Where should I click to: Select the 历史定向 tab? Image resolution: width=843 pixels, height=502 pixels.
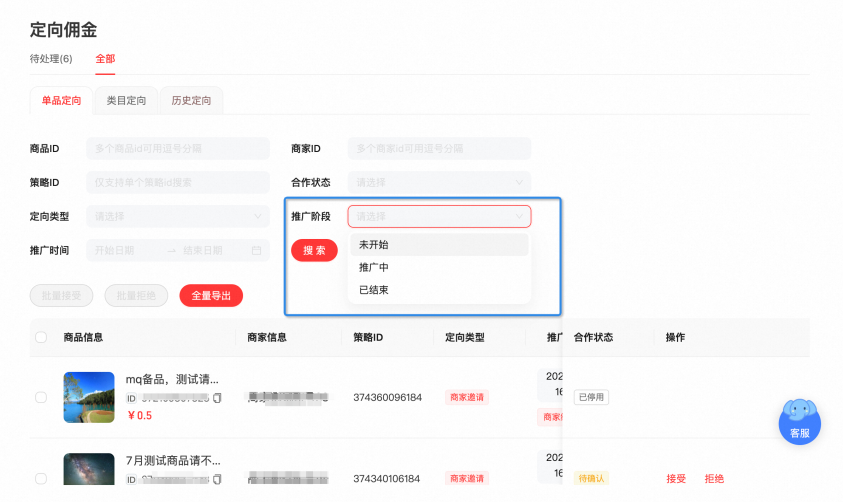(x=191, y=101)
